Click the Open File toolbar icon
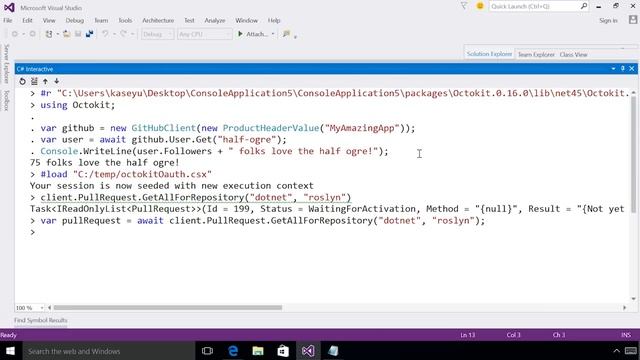 tap(67, 34)
